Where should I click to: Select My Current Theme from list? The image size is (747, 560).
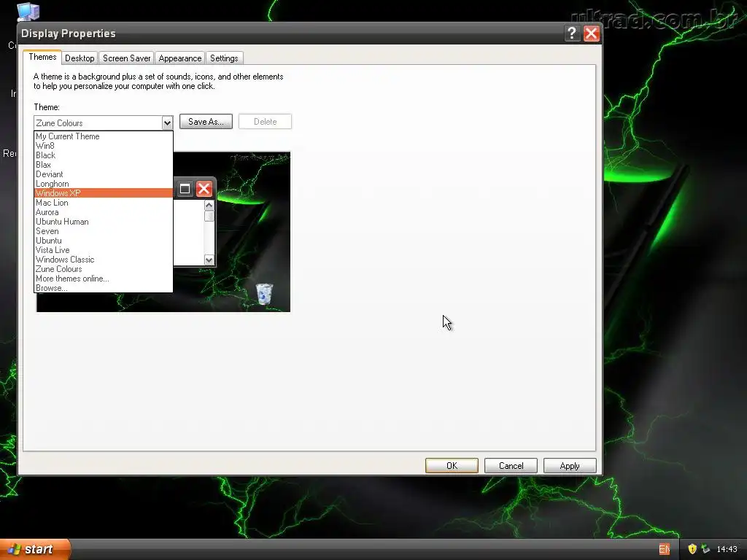104,136
